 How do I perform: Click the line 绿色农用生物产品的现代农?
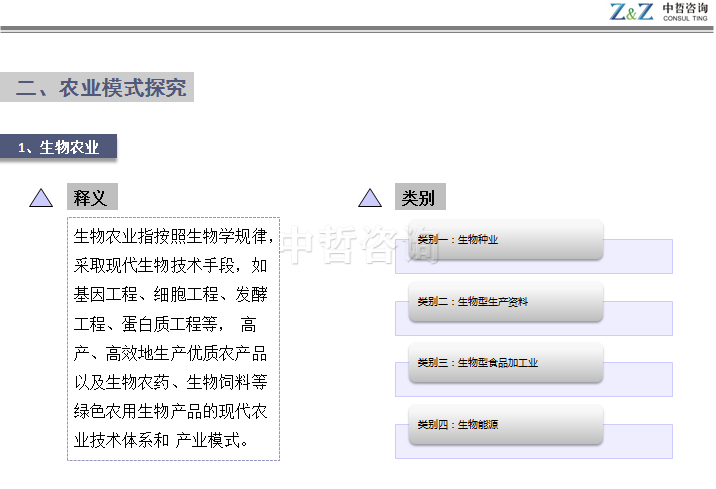170,411
